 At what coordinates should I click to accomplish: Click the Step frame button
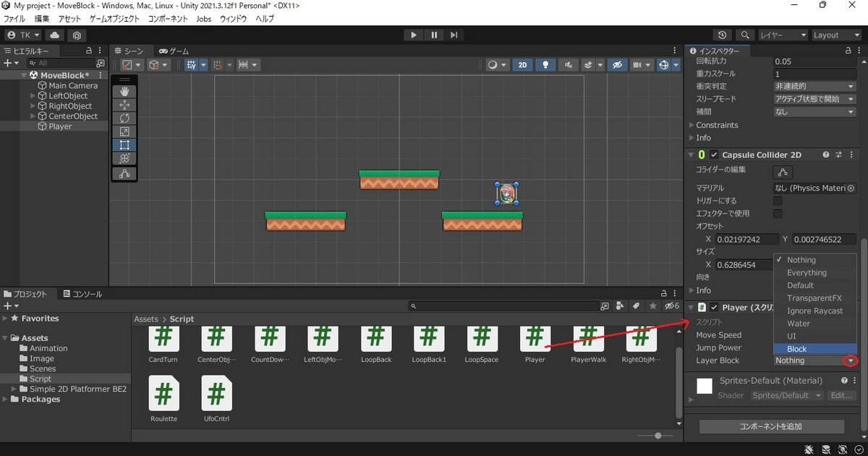[x=454, y=35]
